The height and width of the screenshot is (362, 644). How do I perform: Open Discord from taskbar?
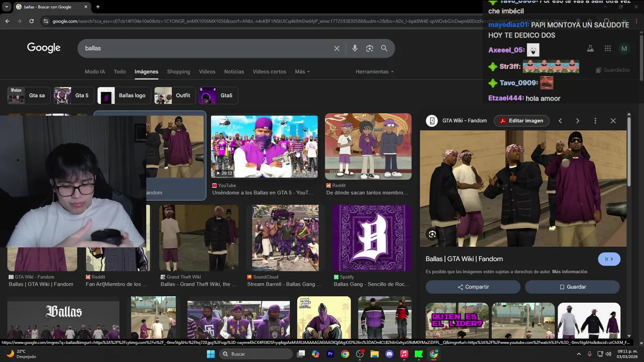(389, 354)
